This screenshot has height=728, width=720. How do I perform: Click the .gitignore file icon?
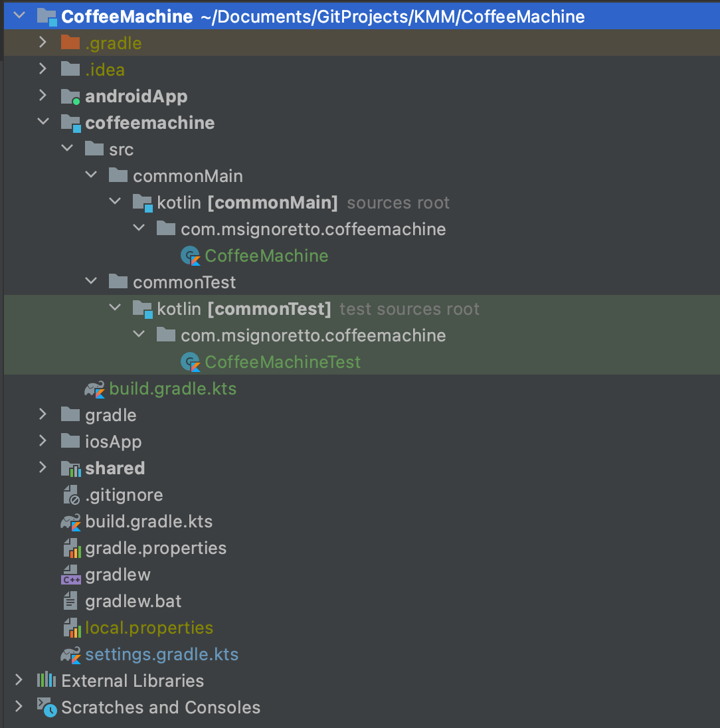[x=70, y=495]
